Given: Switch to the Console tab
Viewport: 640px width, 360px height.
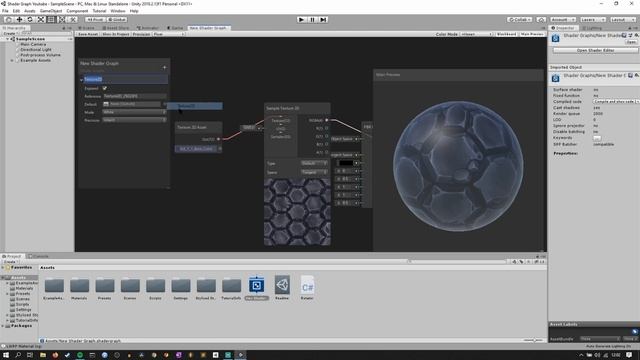Looking at the screenshot, I should (38, 256).
